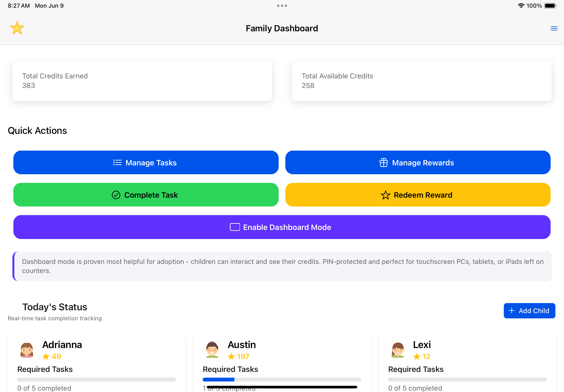Viewport: 564px width, 392px height.
Task: Enable Dashboard Mode
Action: click(282, 227)
